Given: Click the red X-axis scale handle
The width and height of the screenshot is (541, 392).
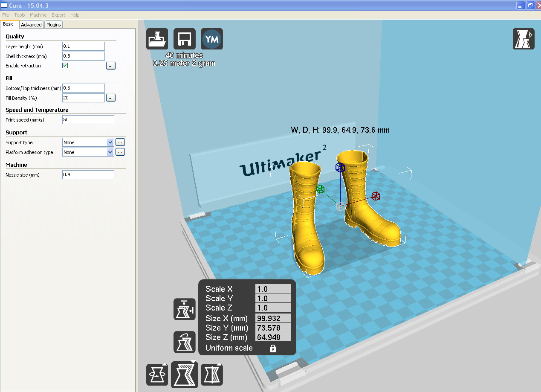Looking at the screenshot, I should click(376, 196).
